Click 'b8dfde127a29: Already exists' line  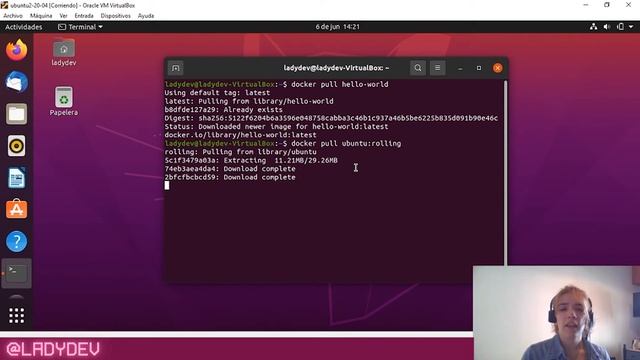pyautogui.click(x=223, y=109)
